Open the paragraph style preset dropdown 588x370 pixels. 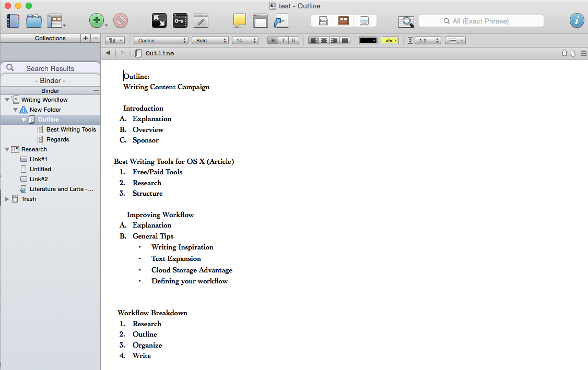(115, 41)
